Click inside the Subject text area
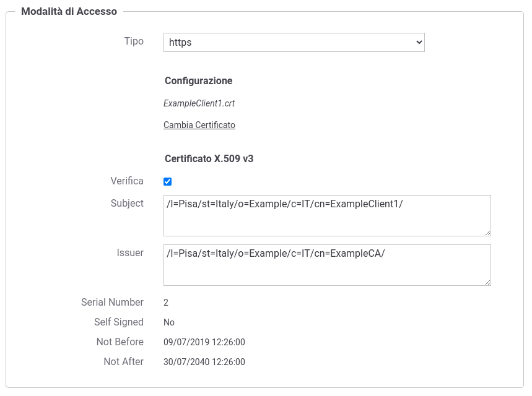Image resolution: width=532 pixels, height=396 pixels. tap(327, 215)
